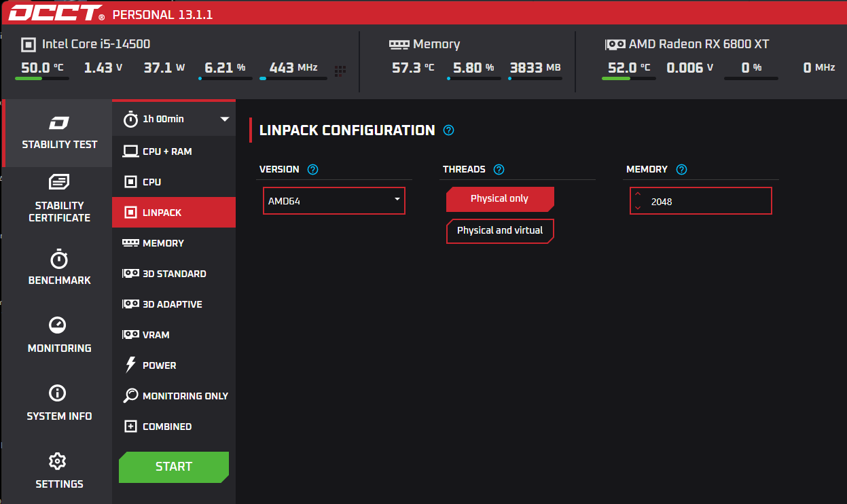Click the PERSONAL 13.1.1 version text
This screenshot has width=847, height=504.
click(162, 14)
